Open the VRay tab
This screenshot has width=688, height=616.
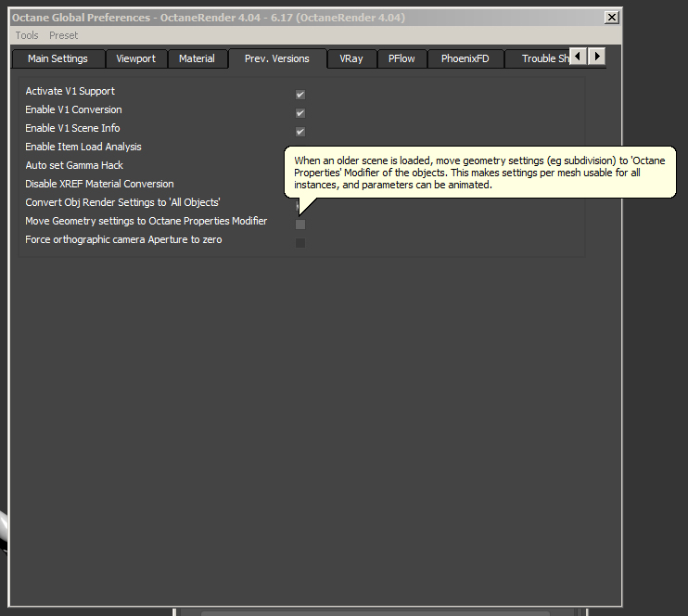[x=351, y=58]
